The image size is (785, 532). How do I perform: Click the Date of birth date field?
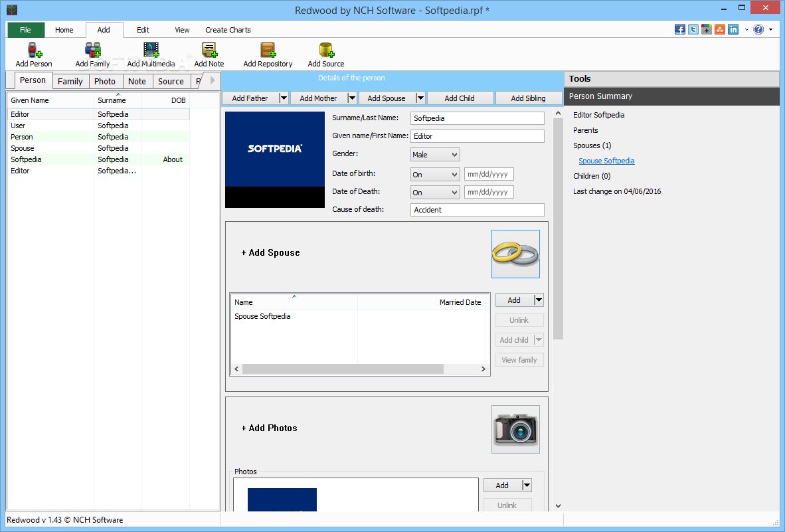coord(489,174)
